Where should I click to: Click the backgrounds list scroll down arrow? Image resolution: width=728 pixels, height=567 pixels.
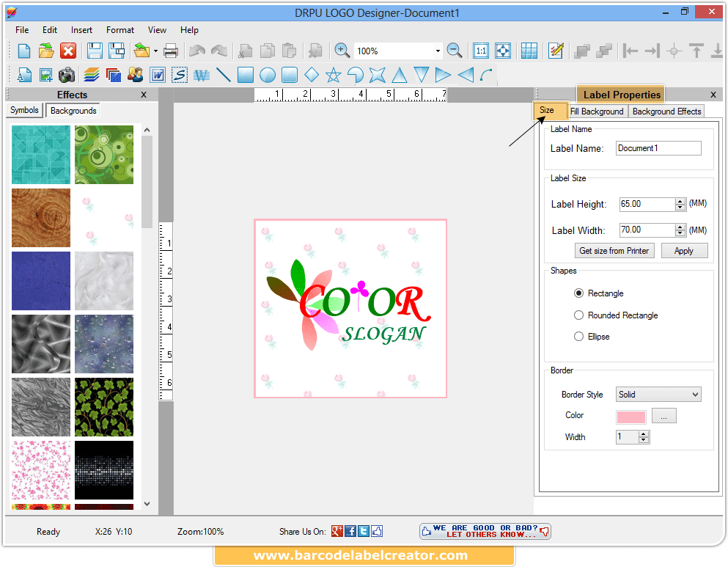tap(147, 504)
